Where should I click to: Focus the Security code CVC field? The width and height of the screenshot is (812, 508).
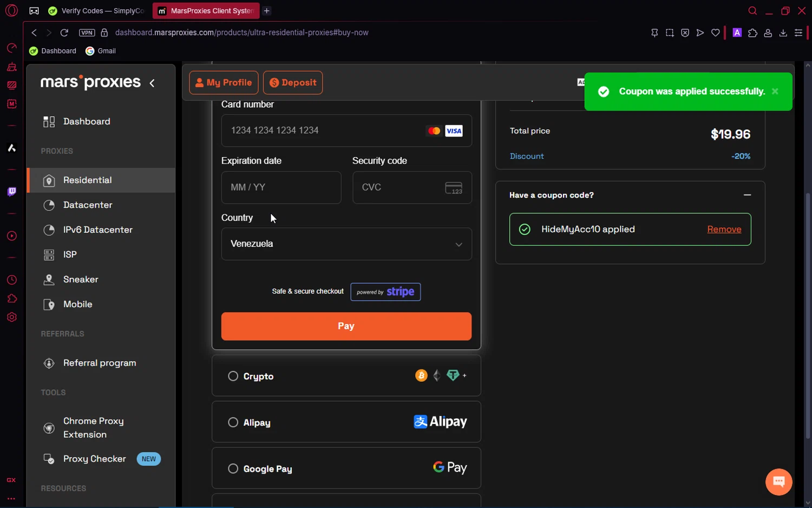pos(412,187)
